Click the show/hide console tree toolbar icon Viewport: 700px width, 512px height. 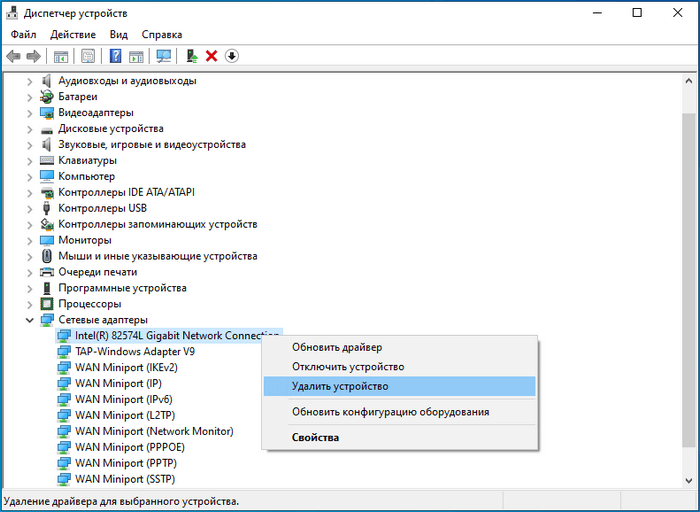pos(61,56)
